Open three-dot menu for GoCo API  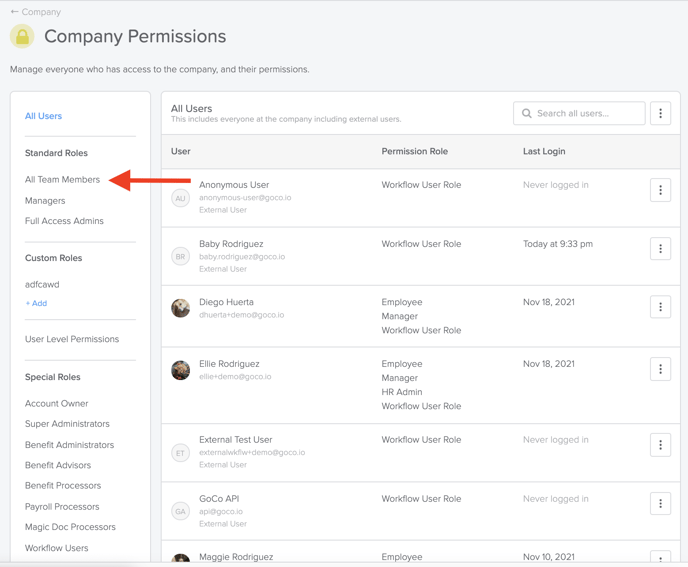click(x=660, y=503)
